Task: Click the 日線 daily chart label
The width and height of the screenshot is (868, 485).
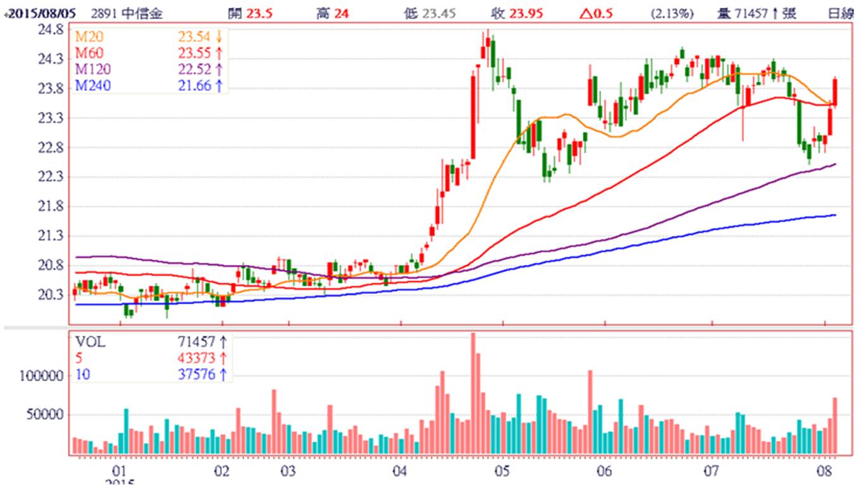Action: [845, 13]
